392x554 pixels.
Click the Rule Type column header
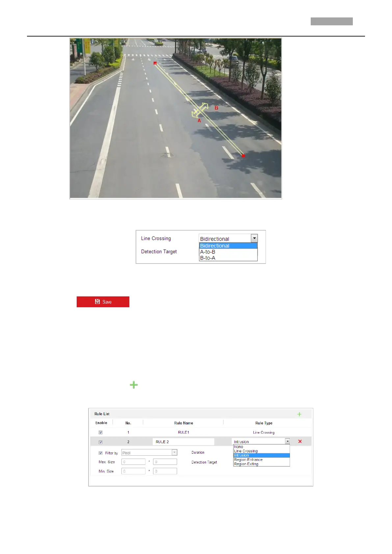click(264, 423)
